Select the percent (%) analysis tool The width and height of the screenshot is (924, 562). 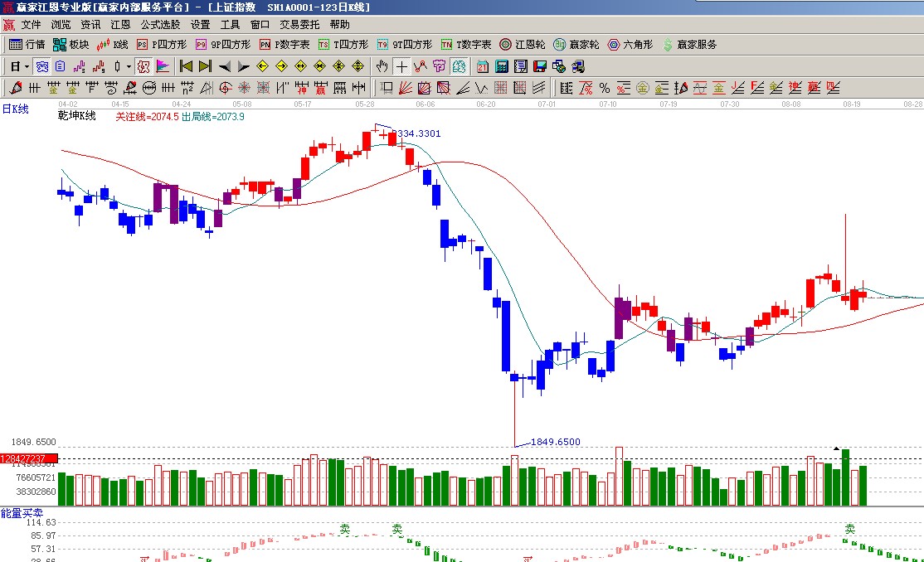click(x=604, y=88)
